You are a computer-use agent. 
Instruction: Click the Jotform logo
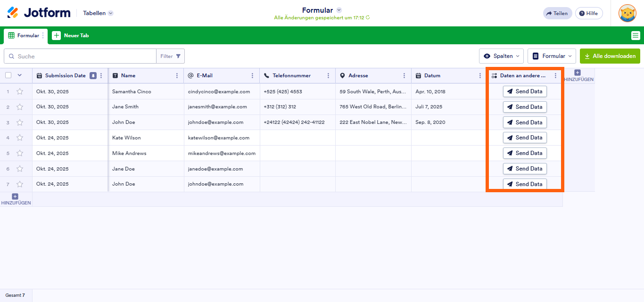39,13
